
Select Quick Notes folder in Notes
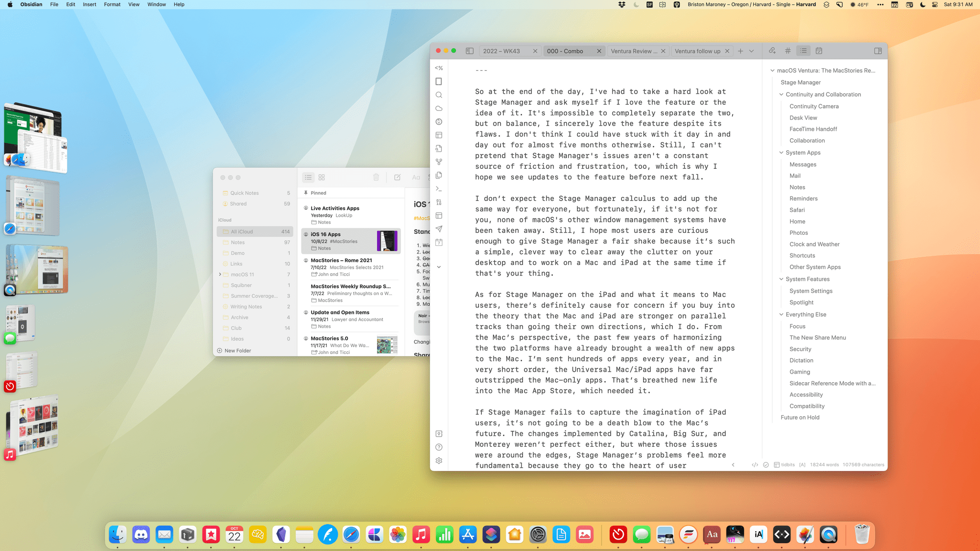point(255,193)
